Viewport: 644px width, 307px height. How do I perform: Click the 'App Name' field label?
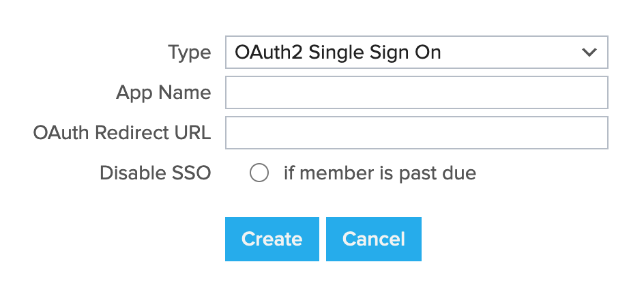click(163, 93)
